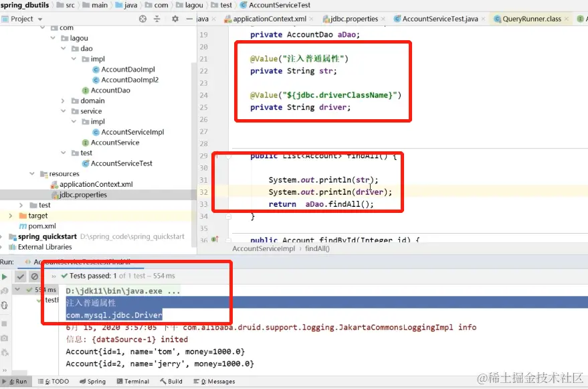Viewport: 588px width, 389px height.
Task: Toggle auto-test rerun icon in Run panel
Action: 5,305
